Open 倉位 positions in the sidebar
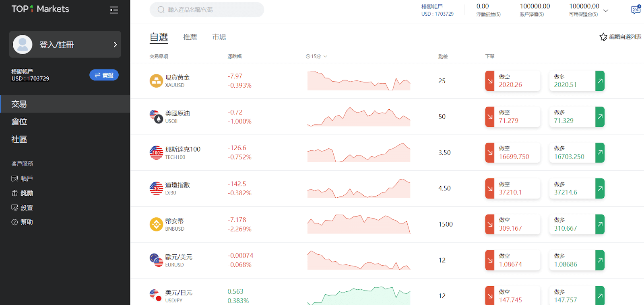 coord(19,122)
